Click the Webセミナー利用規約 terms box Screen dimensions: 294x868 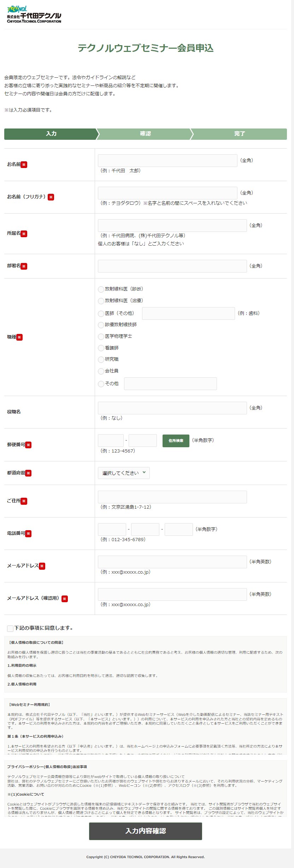[x=146, y=726]
